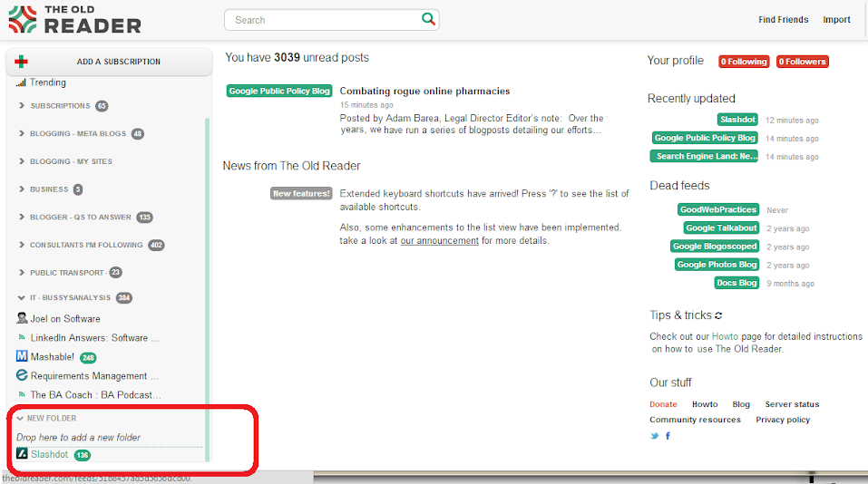Click the Mashable unread count badge 248
This screenshot has height=484, width=868.
[x=88, y=358]
